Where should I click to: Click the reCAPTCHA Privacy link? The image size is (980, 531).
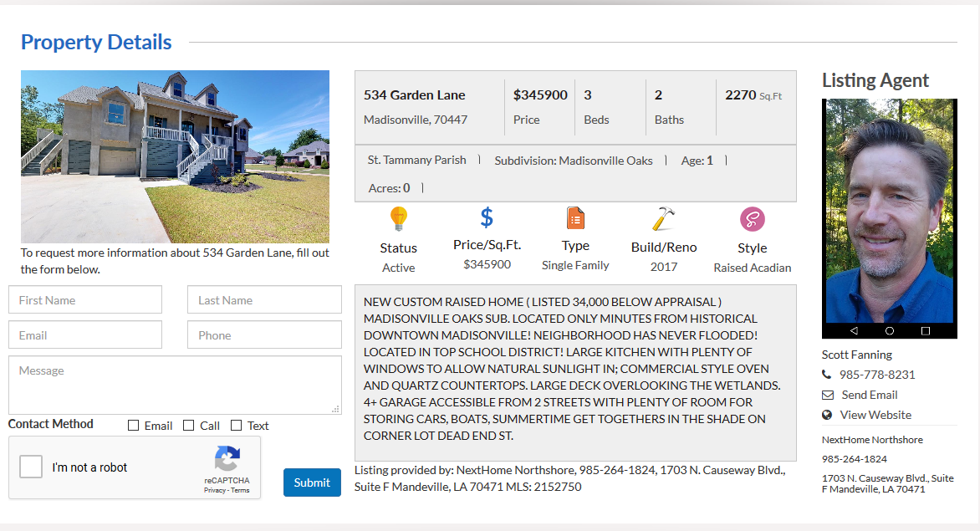[213, 490]
